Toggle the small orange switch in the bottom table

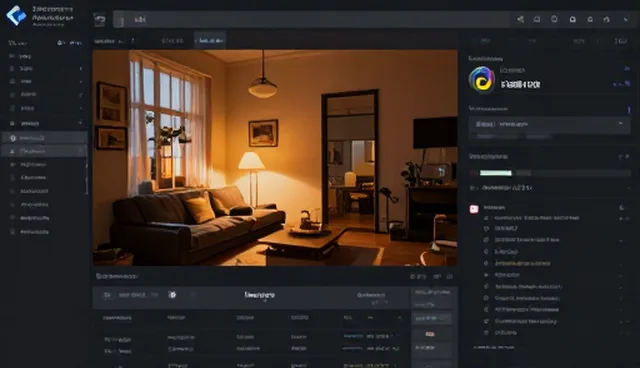[430, 334]
